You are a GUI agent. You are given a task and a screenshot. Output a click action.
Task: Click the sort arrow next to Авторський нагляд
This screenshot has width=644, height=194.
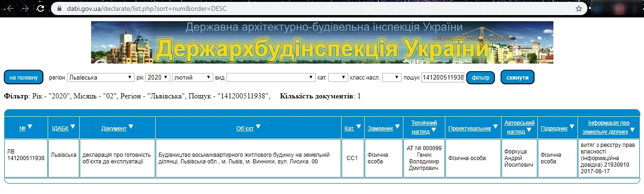[529, 129]
